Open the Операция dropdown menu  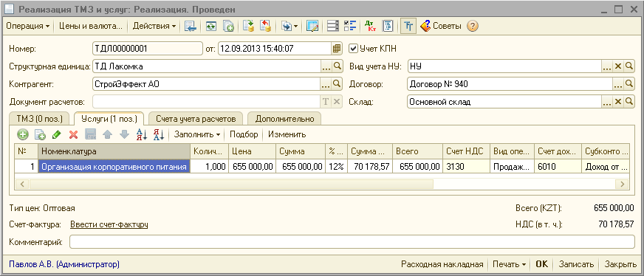click(27, 26)
